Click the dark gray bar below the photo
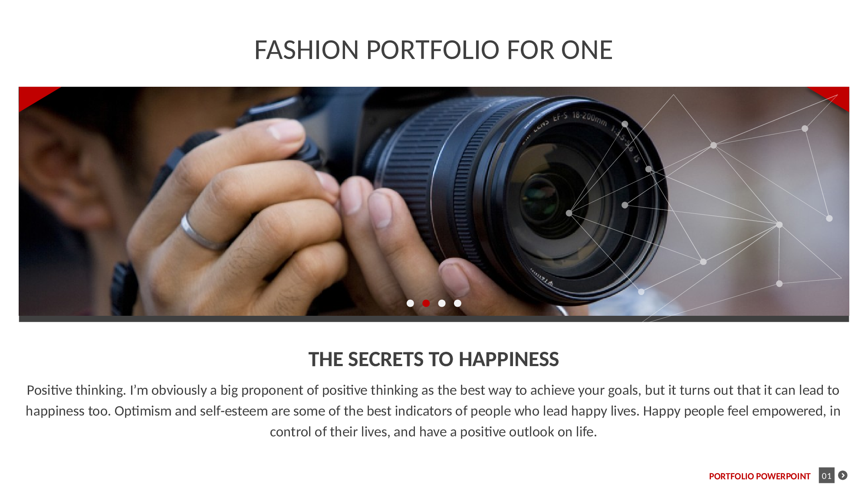 [434, 319]
